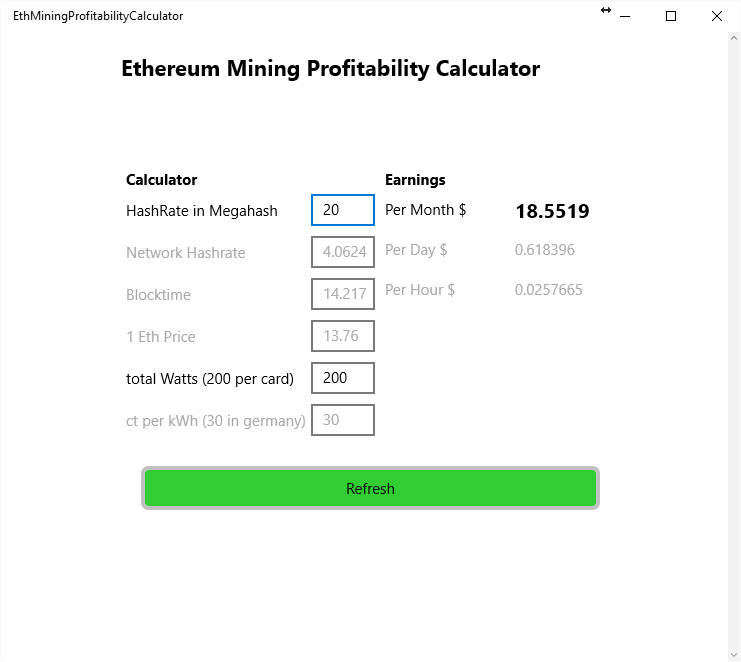Click the Calculator section heading

pos(161,180)
